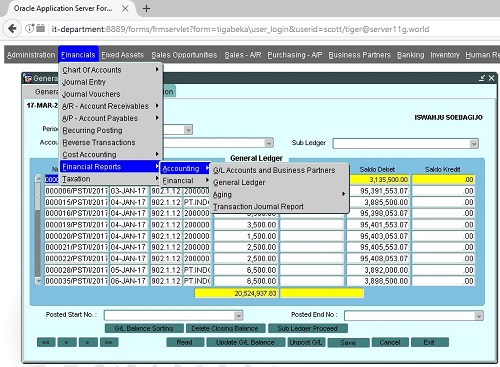Select row 000035/PST/I/2017 number cell
Screen dimensions: 500x367
(76, 281)
